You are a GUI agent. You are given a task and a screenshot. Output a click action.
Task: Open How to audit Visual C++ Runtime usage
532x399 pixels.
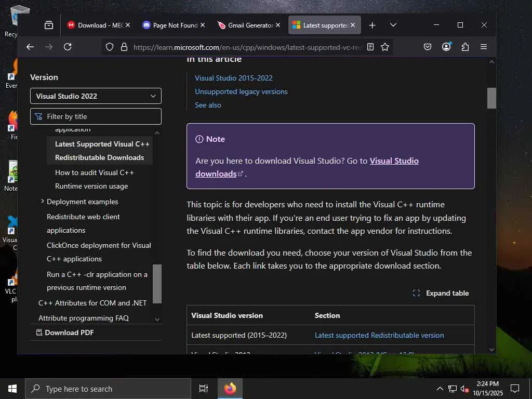[95, 179]
